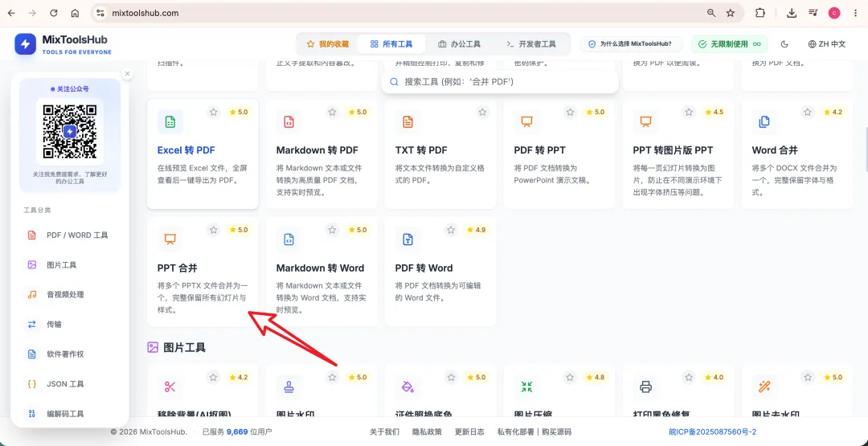Open the Chrome three-dot menu
The image size is (868, 446).
coord(855,13)
